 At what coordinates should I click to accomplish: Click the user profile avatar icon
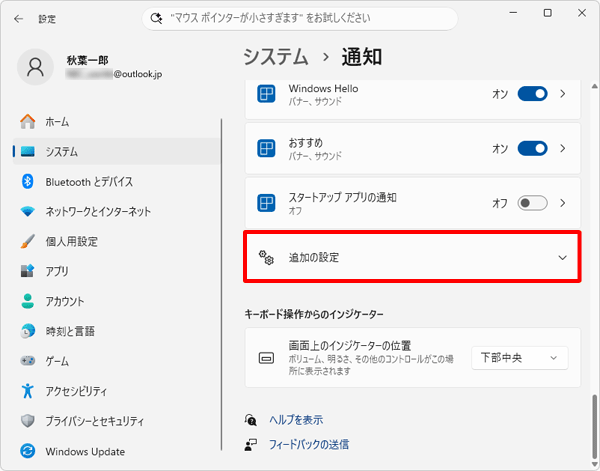click(x=35, y=67)
